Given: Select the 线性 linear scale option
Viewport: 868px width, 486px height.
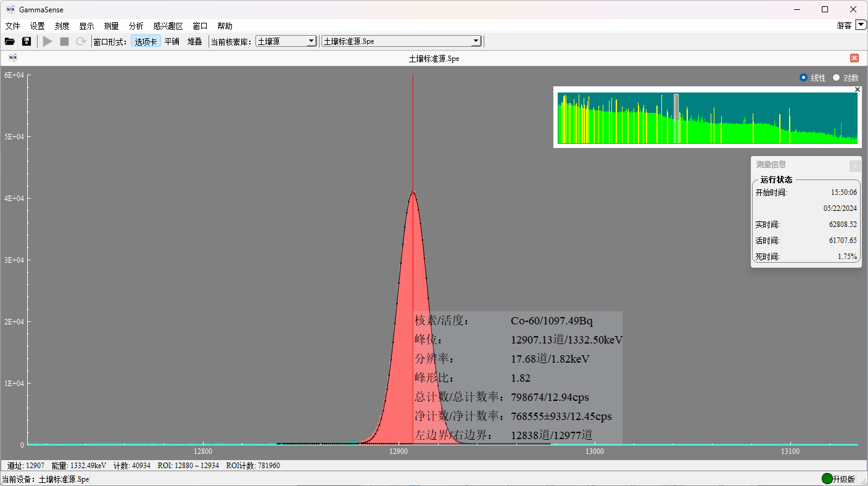Looking at the screenshot, I should [x=812, y=78].
